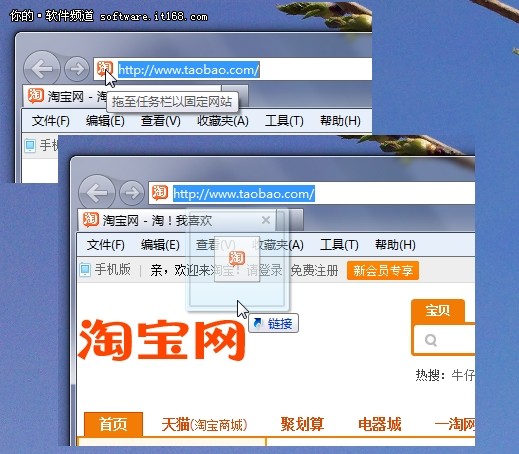
Task: Click the URL field in the lower browser window
Action: point(312,193)
